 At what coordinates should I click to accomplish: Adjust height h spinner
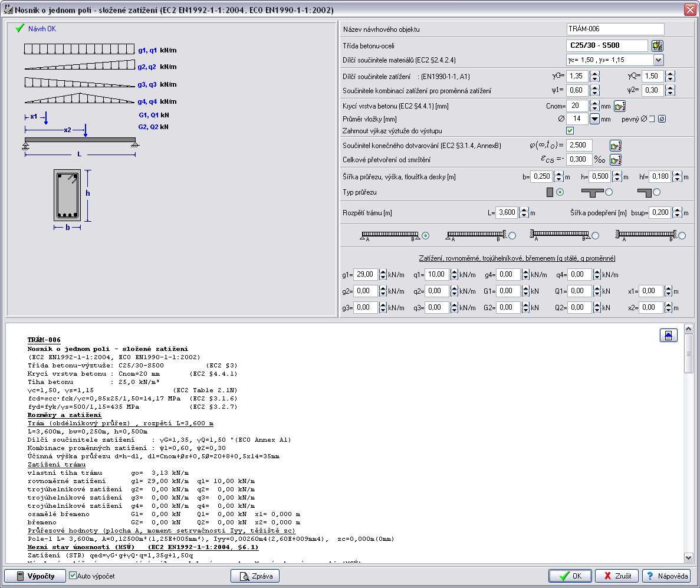617,177
